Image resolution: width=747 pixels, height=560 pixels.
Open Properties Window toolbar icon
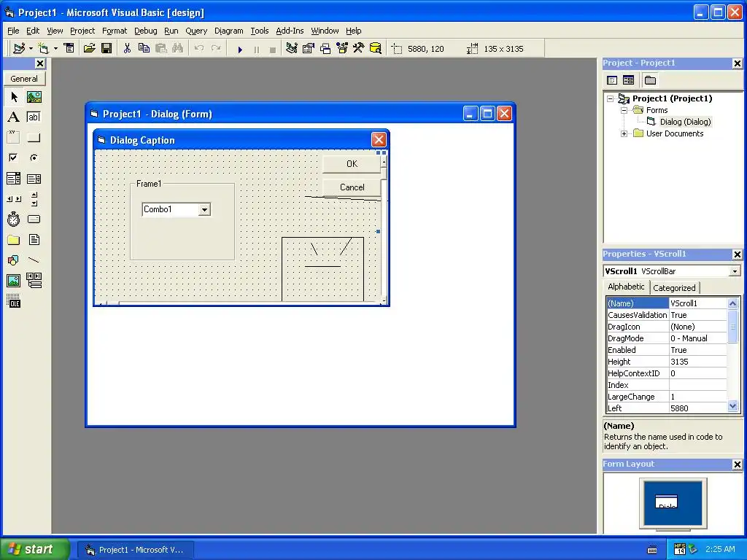point(309,48)
